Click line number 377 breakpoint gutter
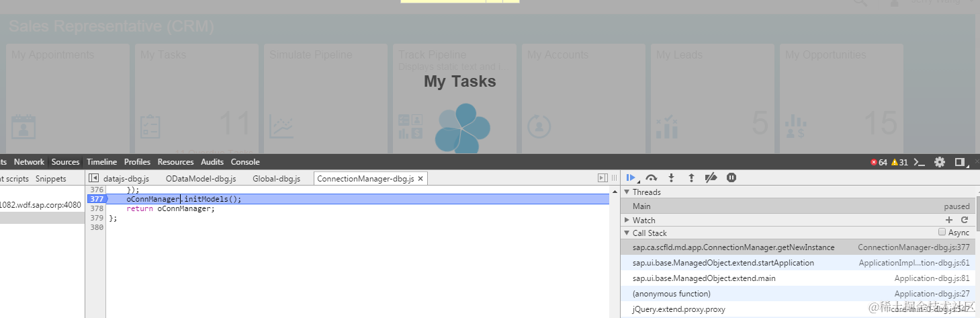The height and width of the screenshot is (318, 980). 97,199
